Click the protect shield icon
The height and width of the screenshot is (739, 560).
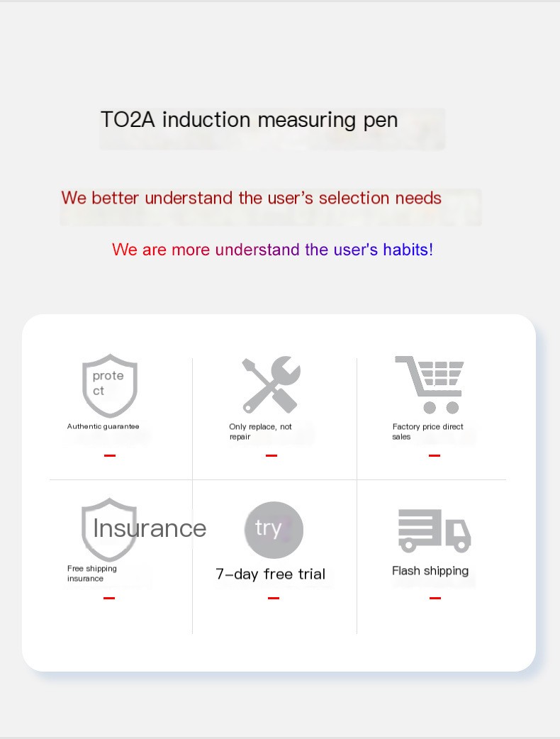(110, 386)
